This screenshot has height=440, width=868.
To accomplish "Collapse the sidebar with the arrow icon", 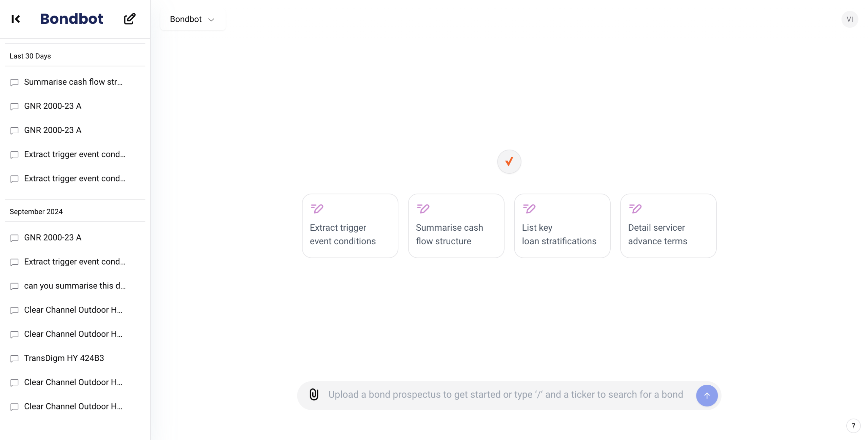I will [16, 19].
